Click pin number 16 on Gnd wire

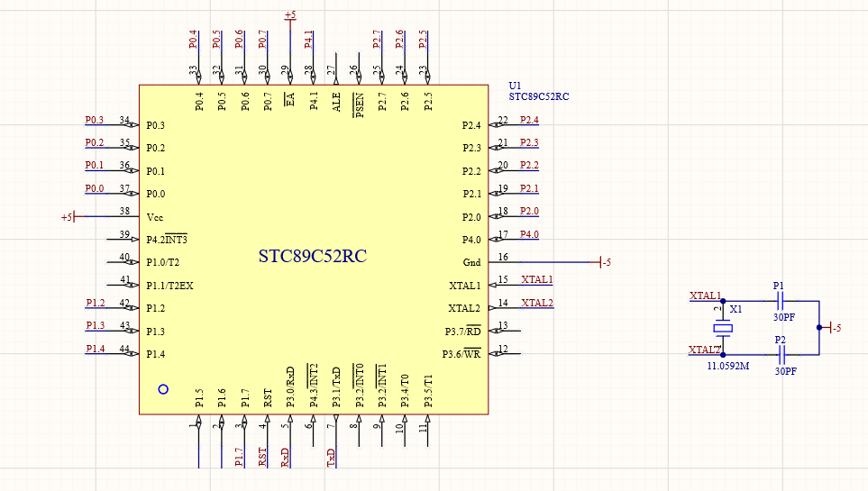click(x=503, y=257)
